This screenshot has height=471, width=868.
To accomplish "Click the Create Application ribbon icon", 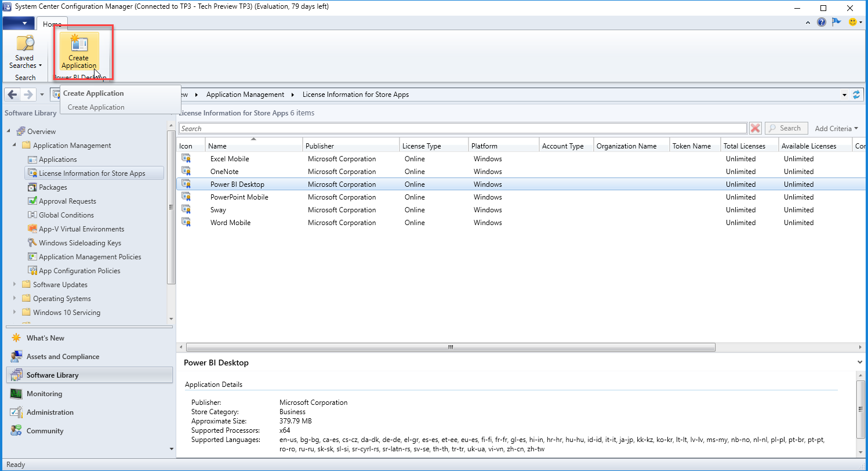I will pos(79,52).
